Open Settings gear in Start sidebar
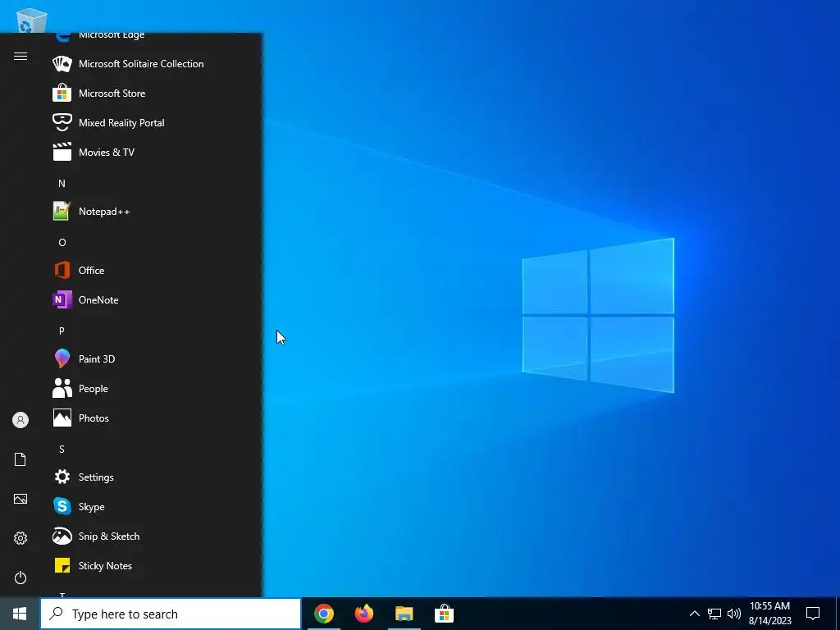This screenshot has height=630, width=840. click(21, 538)
